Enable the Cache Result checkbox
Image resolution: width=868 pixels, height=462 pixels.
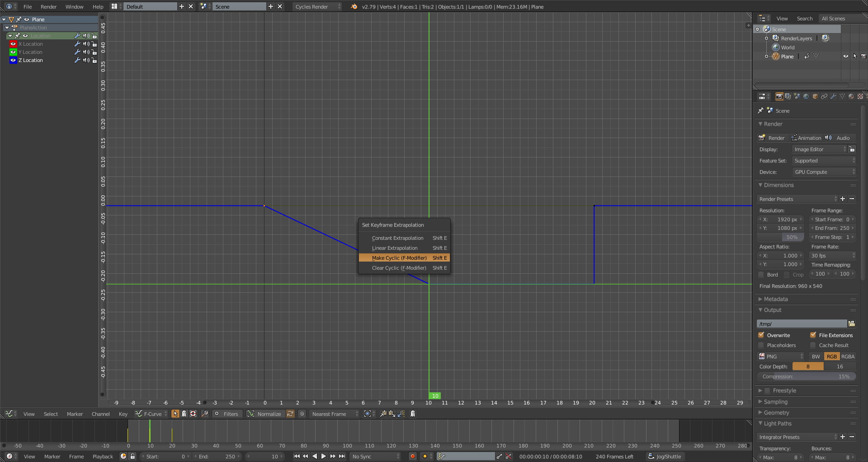(813, 345)
